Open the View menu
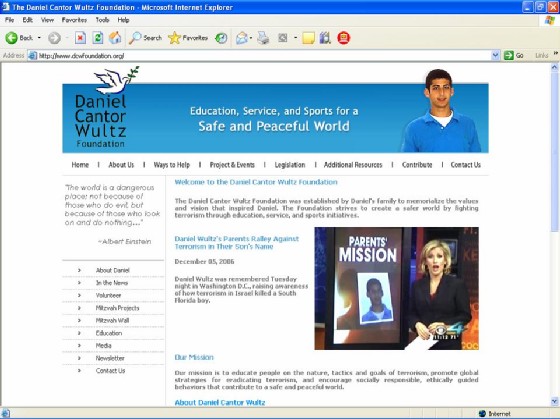The width and height of the screenshot is (560, 419). tap(47, 20)
